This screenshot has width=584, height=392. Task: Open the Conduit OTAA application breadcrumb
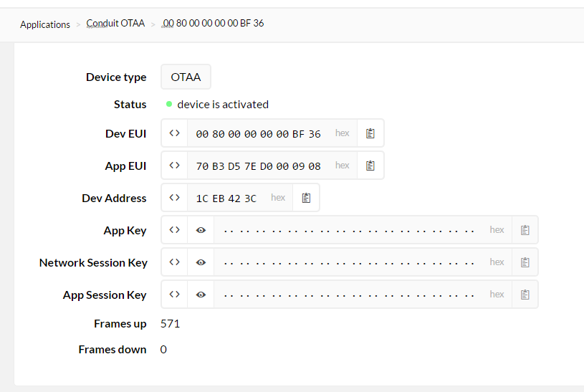coord(115,24)
